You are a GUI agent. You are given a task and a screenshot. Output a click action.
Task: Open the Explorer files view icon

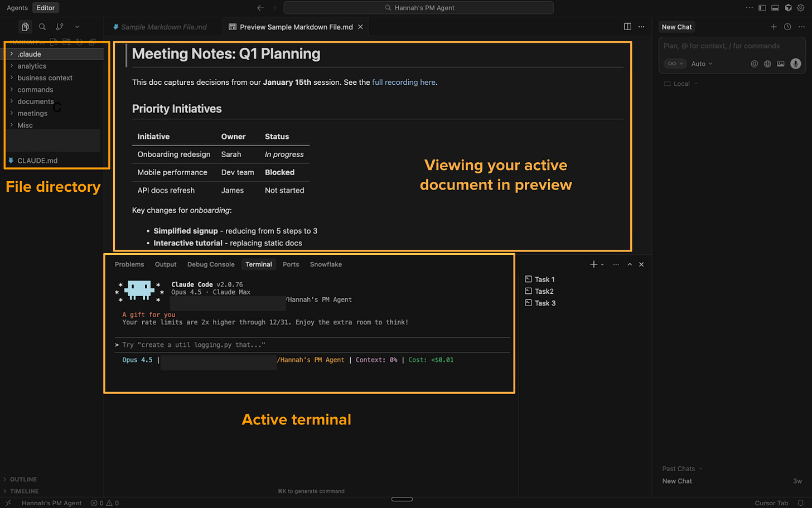pyautogui.click(x=25, y=27)
